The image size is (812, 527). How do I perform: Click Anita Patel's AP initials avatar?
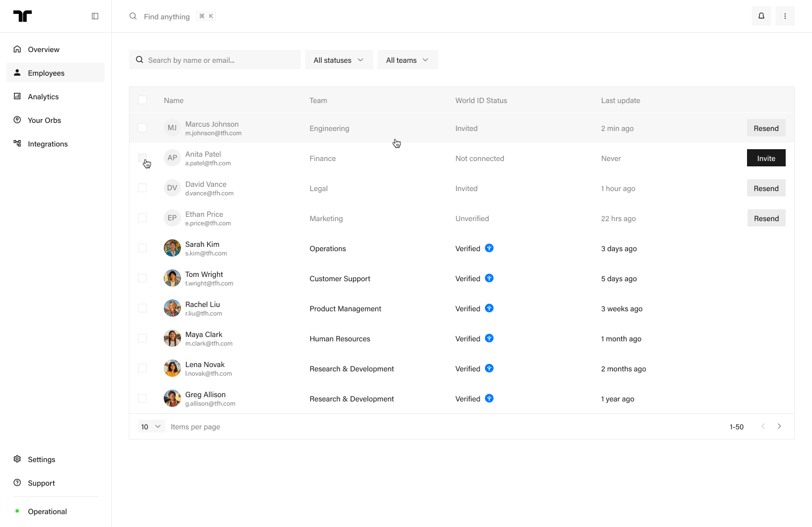click(172, 158)
